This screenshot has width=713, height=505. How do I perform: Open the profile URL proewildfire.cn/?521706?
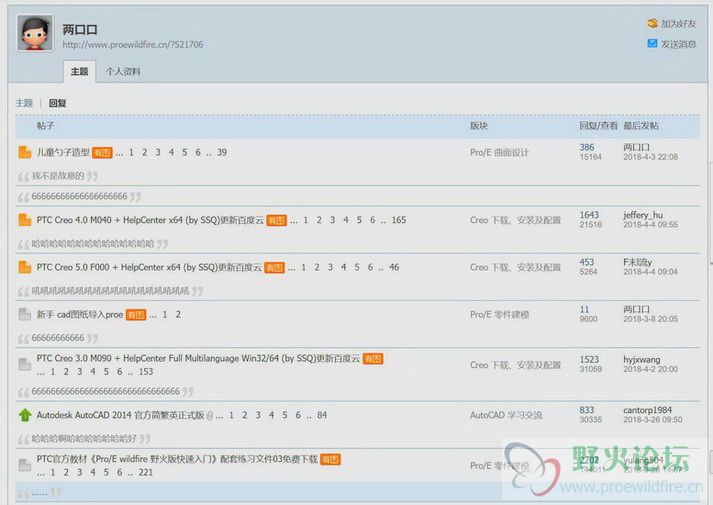point(133,45)
